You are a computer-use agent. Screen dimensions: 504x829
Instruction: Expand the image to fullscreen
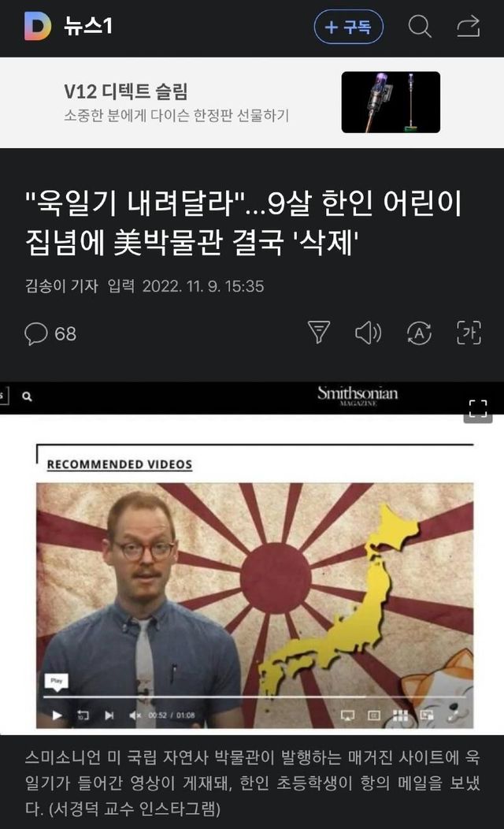pos(478,409)
